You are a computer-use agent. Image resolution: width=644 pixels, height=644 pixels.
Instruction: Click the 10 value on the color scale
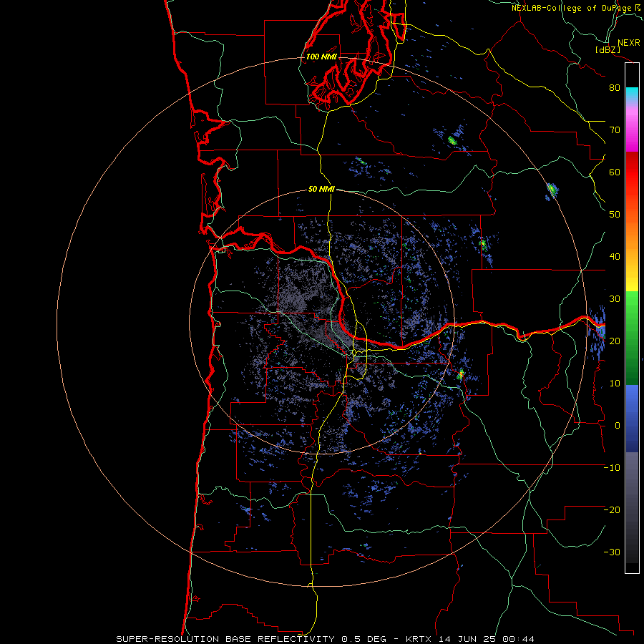[x=615, y=384]
